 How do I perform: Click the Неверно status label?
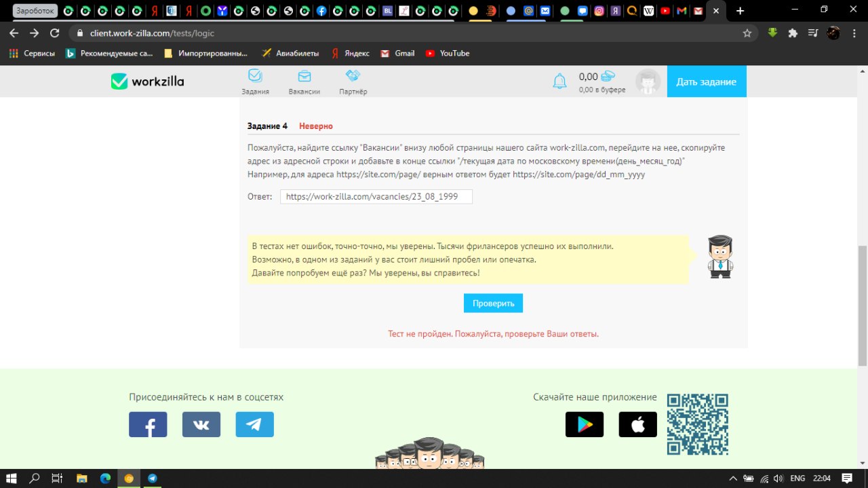[316, 126]
